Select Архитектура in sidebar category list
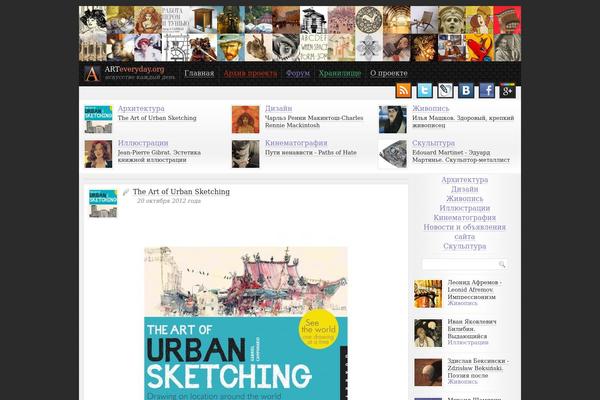 465,180
